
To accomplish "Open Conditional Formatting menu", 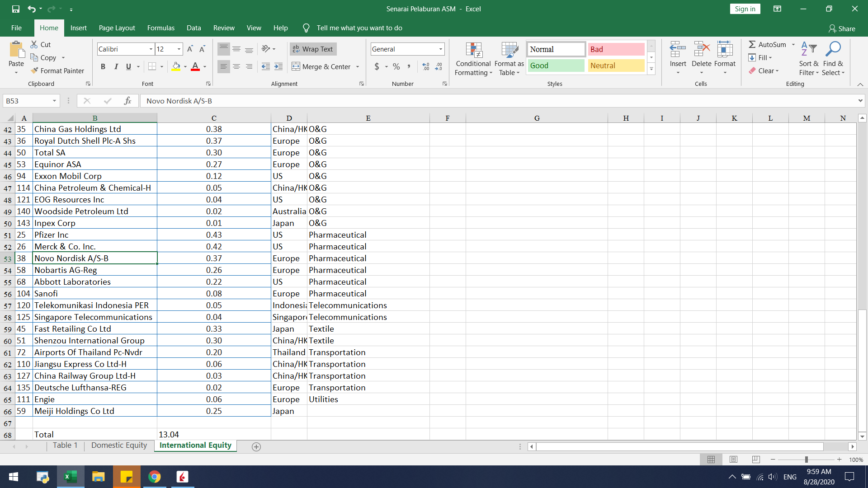I will click(x=473, y=59).
